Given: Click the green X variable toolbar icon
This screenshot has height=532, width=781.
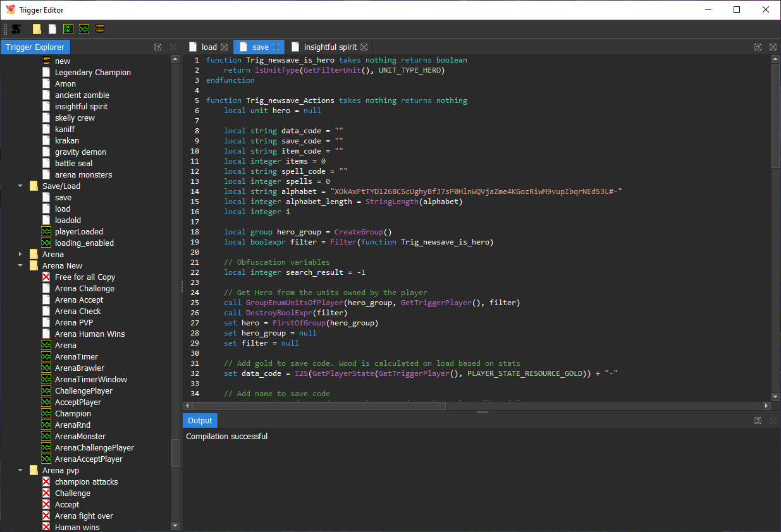Looking at the screenshot, I should 84,29.
